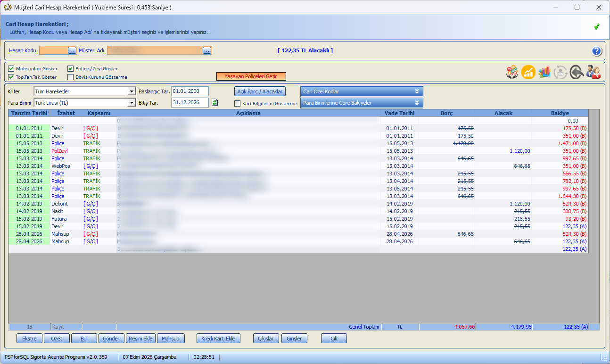The height and width of the screenshot is (364, 610).
Task: Sort by Tanzim Tarihi column header
Action: [x=29, y=113]
